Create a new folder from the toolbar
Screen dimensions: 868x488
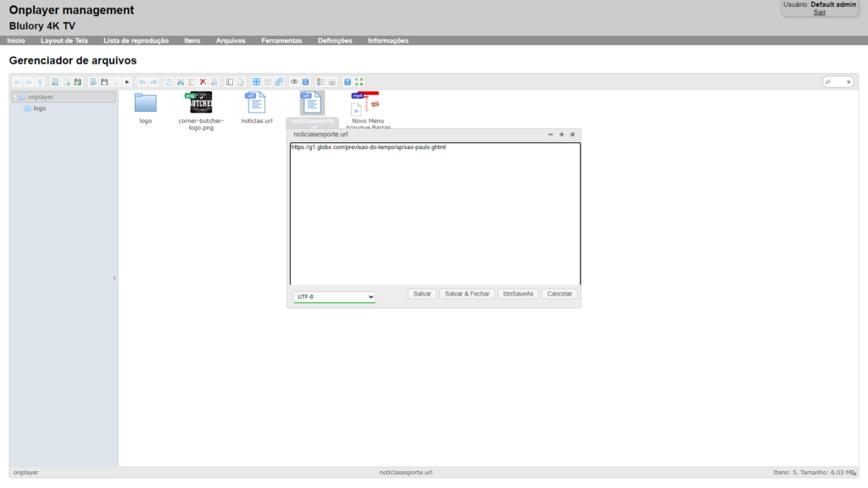(x=55, y=82)
